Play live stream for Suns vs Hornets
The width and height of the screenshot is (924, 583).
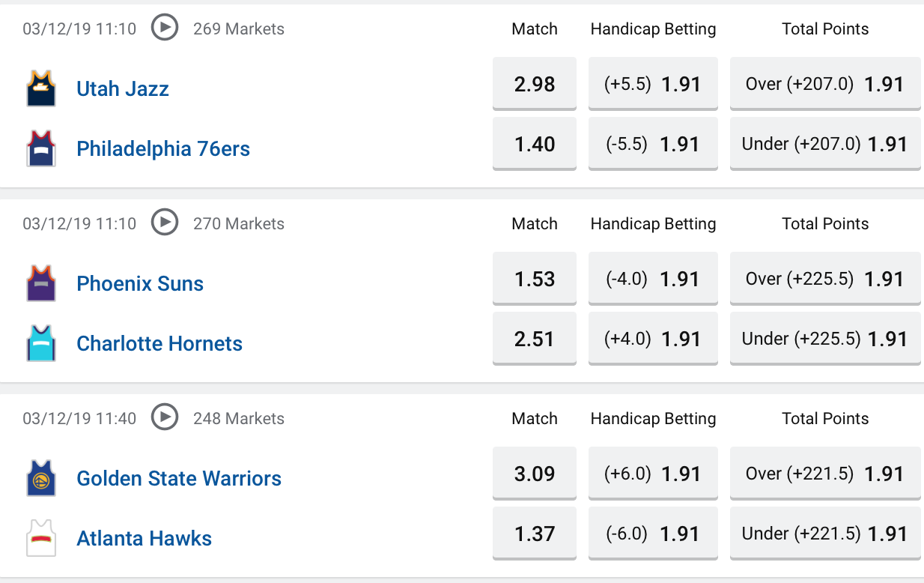pos(165,223)
